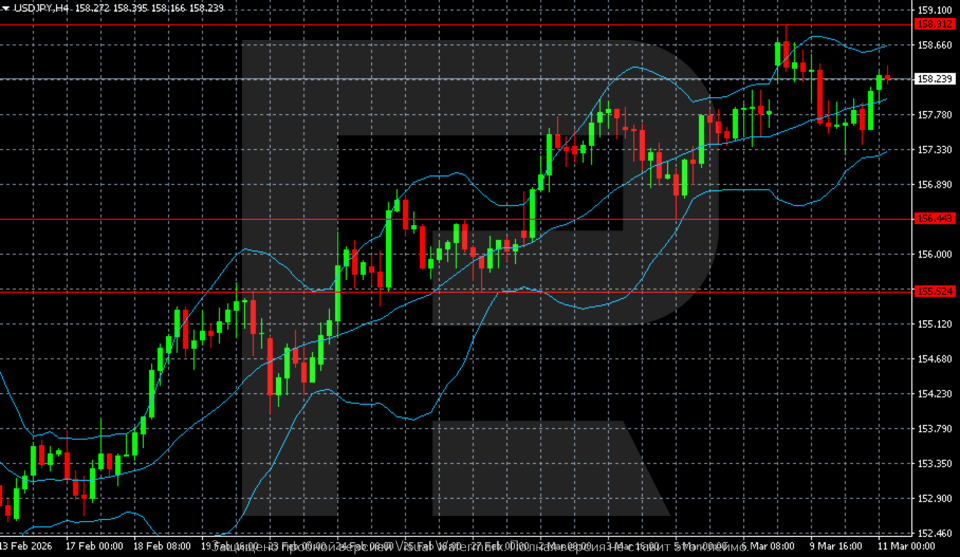960x557 pixels.
Task: Click the 152.460 price axis label
Action: click(x=933, y=533)
